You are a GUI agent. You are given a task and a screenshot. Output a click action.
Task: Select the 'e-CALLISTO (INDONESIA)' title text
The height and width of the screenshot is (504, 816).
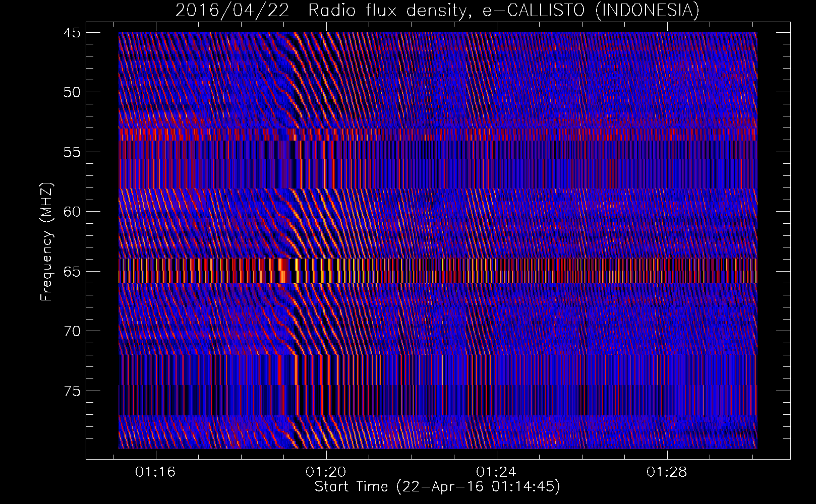(591, 10)
